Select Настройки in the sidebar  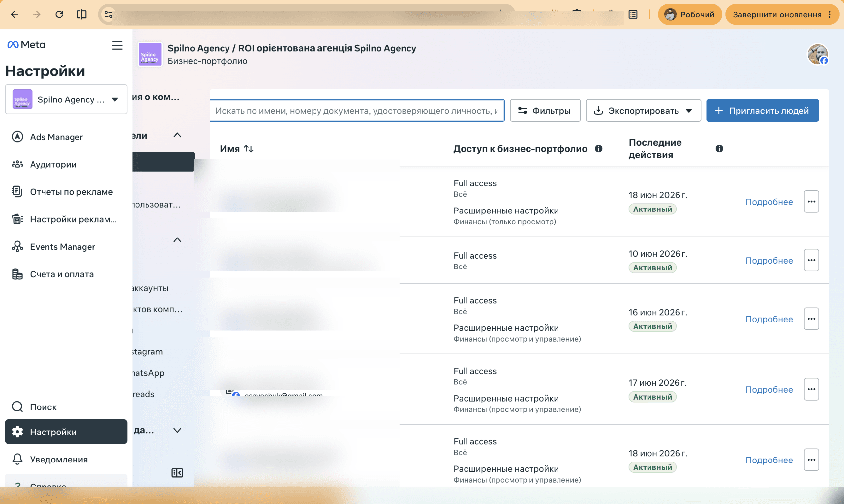pyautogui.click(x=66, y=432)
